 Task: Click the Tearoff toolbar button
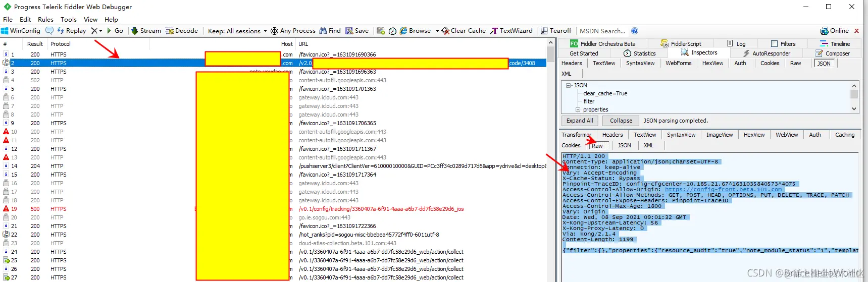tap(556, 31)
